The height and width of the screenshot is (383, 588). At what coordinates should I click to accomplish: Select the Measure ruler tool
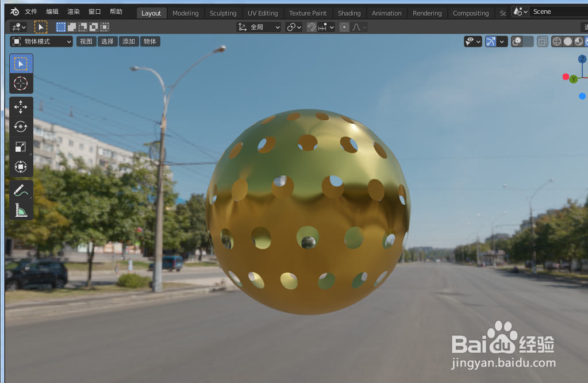[21, 210]
